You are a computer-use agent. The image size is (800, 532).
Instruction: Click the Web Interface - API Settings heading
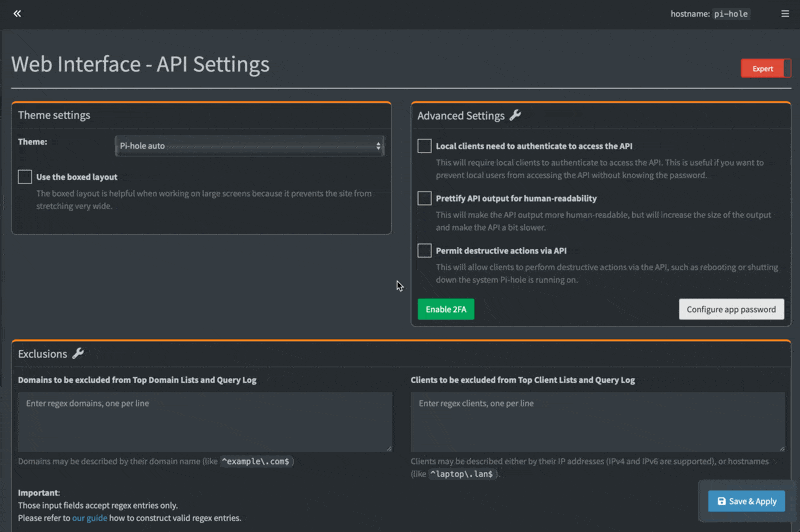[x=140, y=64]
